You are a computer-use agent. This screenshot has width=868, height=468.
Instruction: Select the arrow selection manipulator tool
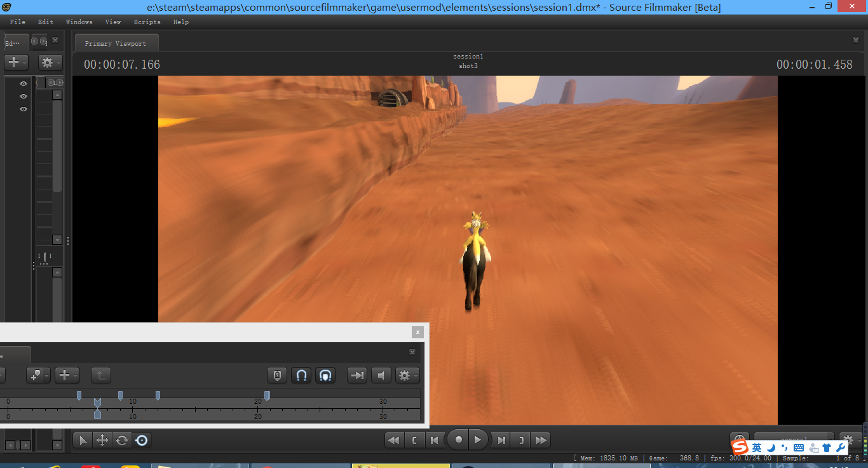click(x=83, y=440)
